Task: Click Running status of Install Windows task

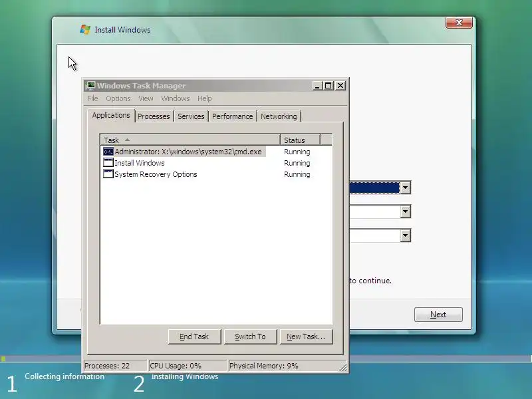Action: tap(297, 163)
